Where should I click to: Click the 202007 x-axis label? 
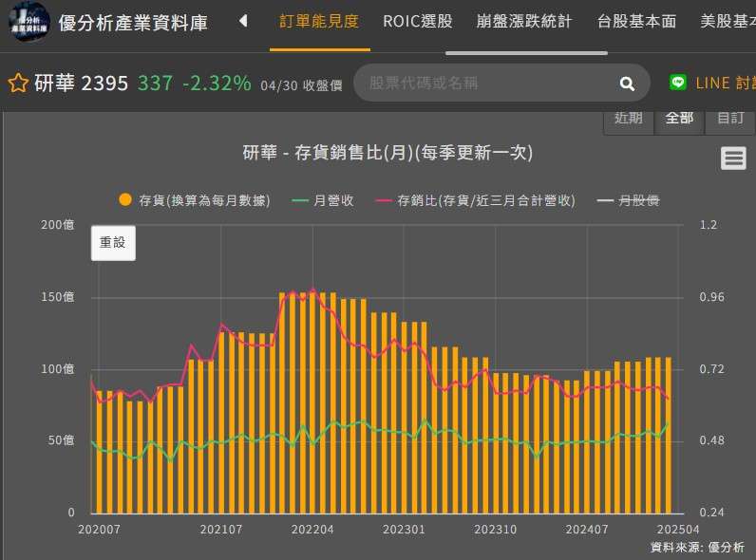pos(99,530)
